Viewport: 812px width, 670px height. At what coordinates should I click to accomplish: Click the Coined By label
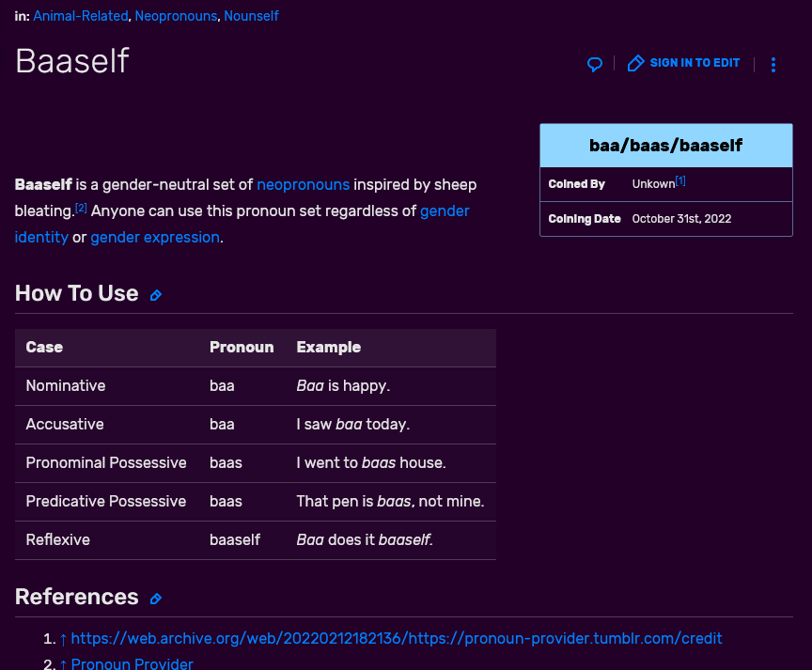pos(576,184)
